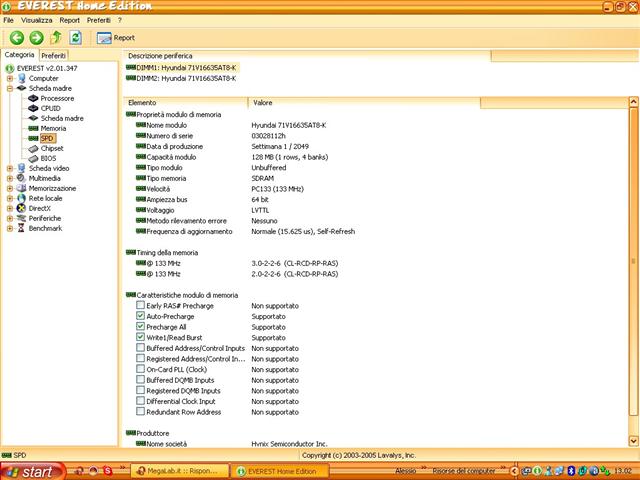Toggle Redundant Row Address checkbox

[x=140, y=411]
